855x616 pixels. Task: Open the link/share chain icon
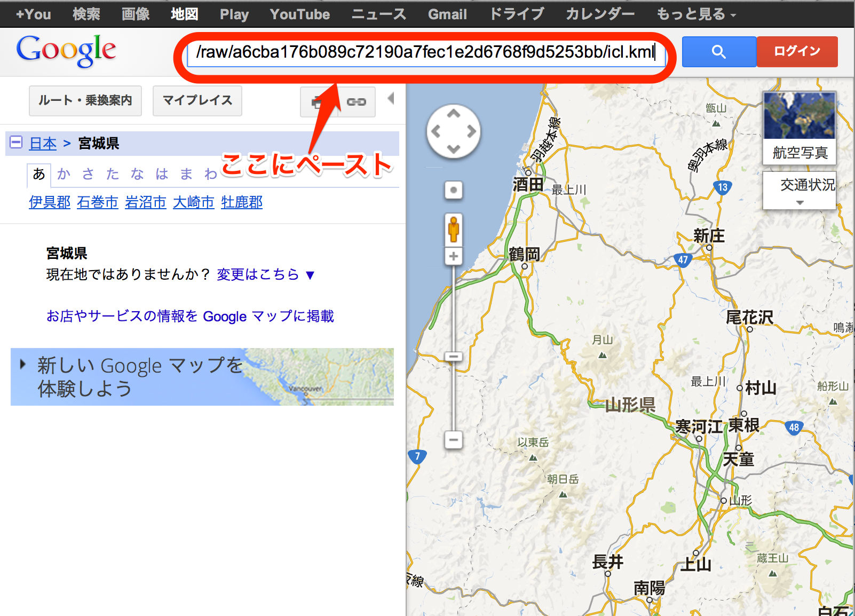pos(357,101)
